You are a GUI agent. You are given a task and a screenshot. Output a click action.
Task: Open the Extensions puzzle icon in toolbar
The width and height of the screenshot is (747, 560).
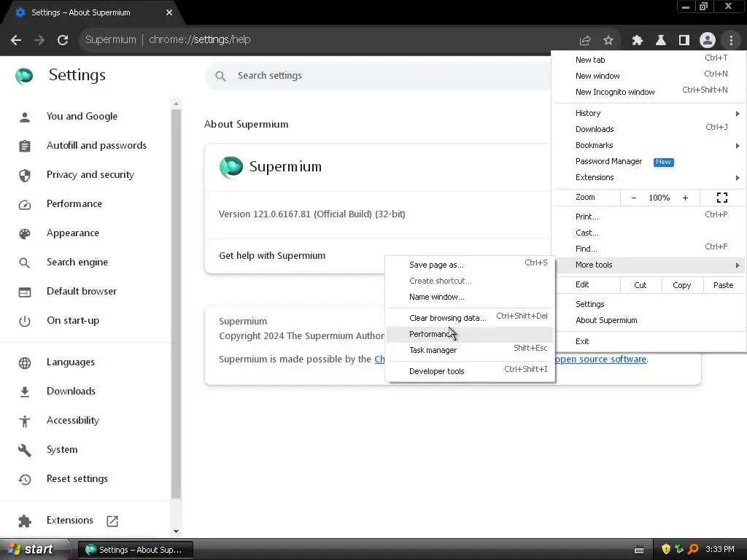(x=638, y=41)
